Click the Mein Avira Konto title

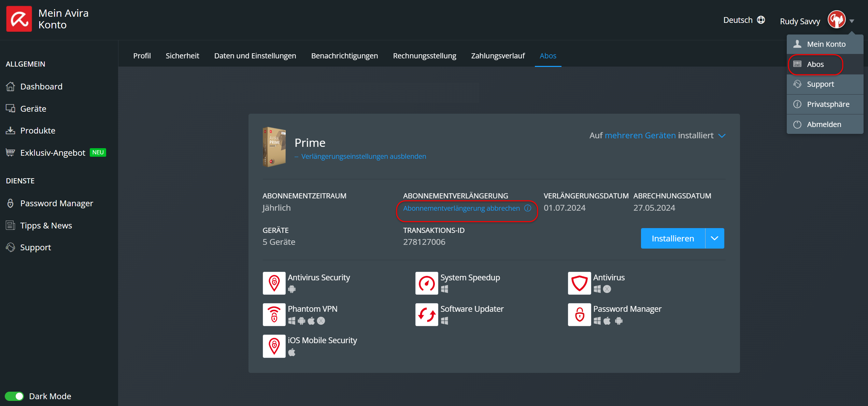coord(63,19)
